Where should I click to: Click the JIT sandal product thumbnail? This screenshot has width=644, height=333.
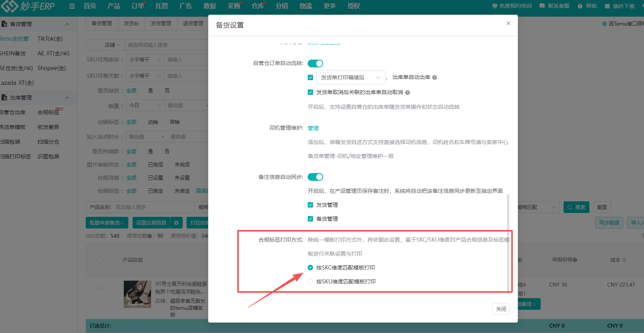(137, 294)
